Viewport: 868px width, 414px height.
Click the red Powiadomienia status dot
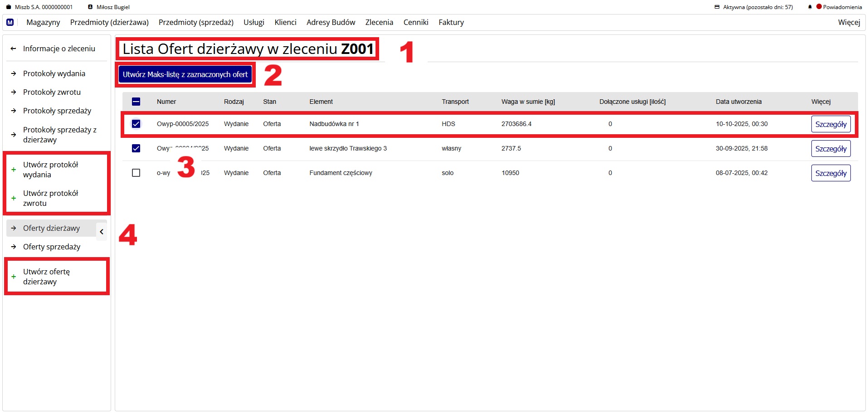coord(819,7)
